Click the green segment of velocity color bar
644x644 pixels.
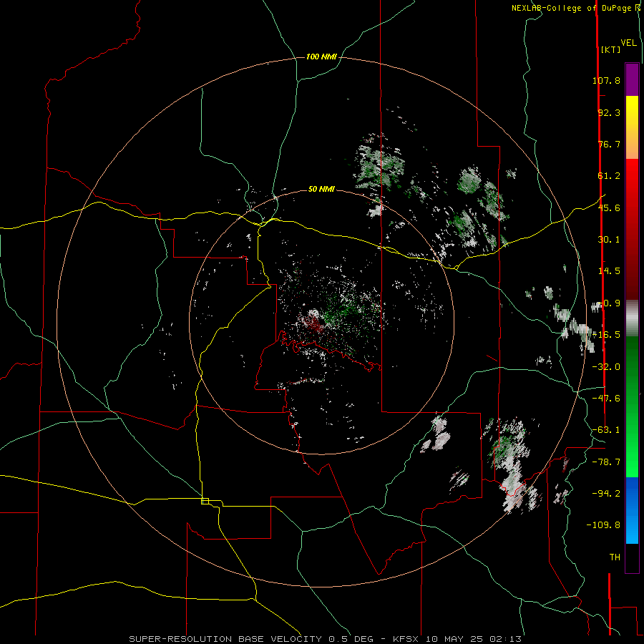[x=632, y=406]
